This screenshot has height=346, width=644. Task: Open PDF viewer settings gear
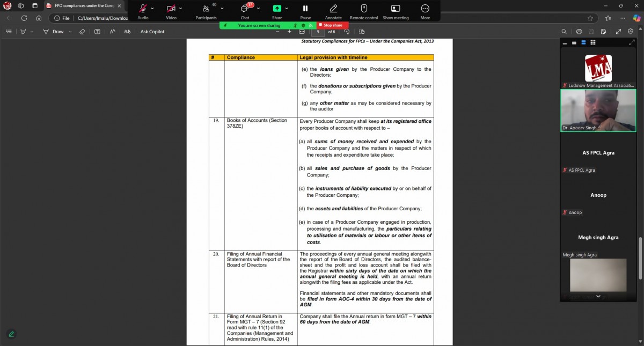(x=631, y=32)
